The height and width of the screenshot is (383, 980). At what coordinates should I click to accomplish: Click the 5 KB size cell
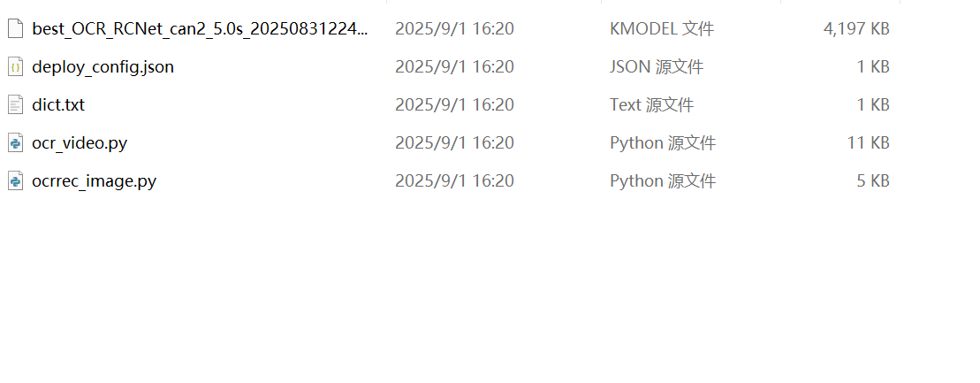click(872, 180)
